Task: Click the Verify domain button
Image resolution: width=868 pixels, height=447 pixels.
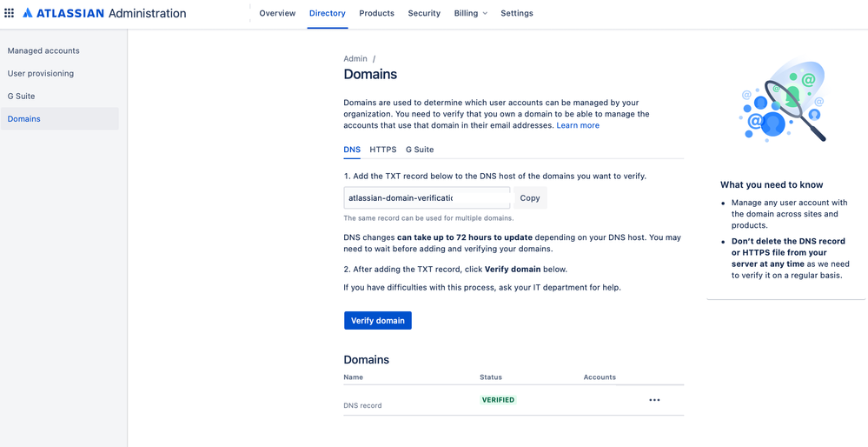Action: (378, 321)
